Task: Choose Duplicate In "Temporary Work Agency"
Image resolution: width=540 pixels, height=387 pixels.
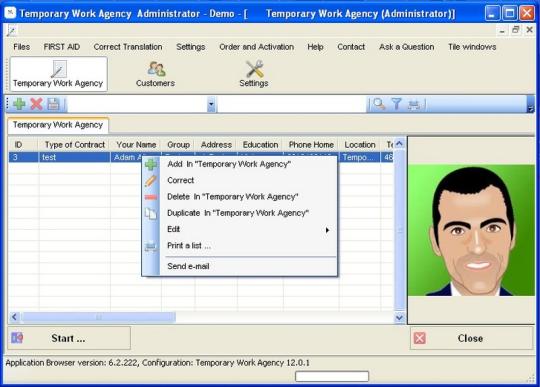Action: pyautogui.click(x=240, y=213)
